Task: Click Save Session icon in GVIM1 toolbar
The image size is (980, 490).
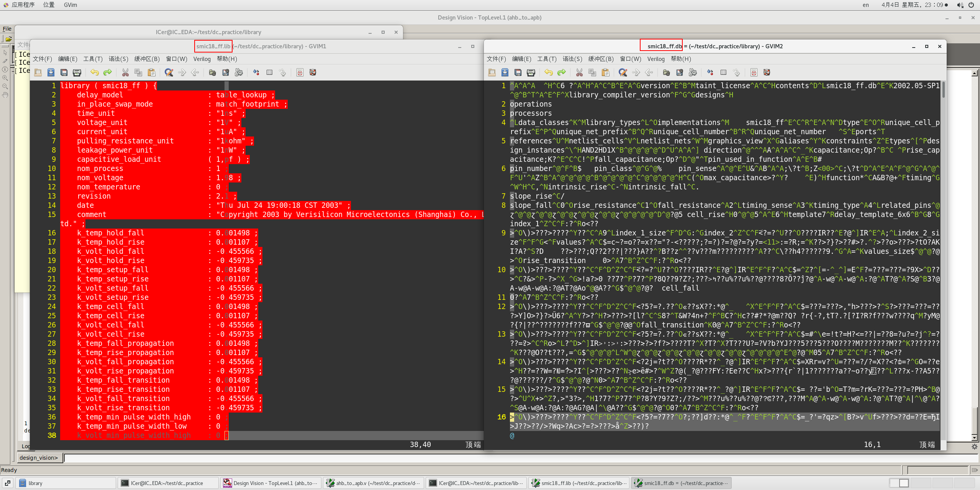Action: pyautogui.click(x=226, y=72)
